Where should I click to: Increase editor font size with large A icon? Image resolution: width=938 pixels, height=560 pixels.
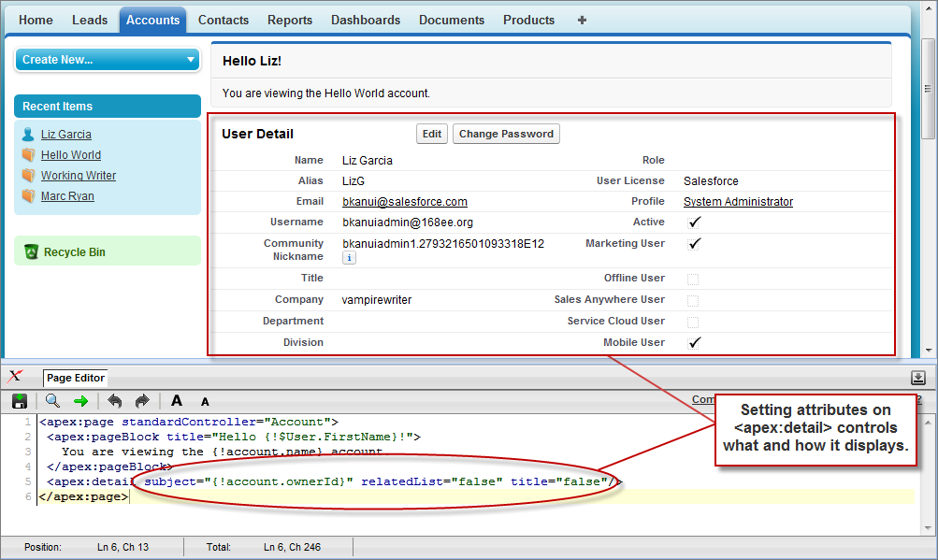tap(176, 400)
